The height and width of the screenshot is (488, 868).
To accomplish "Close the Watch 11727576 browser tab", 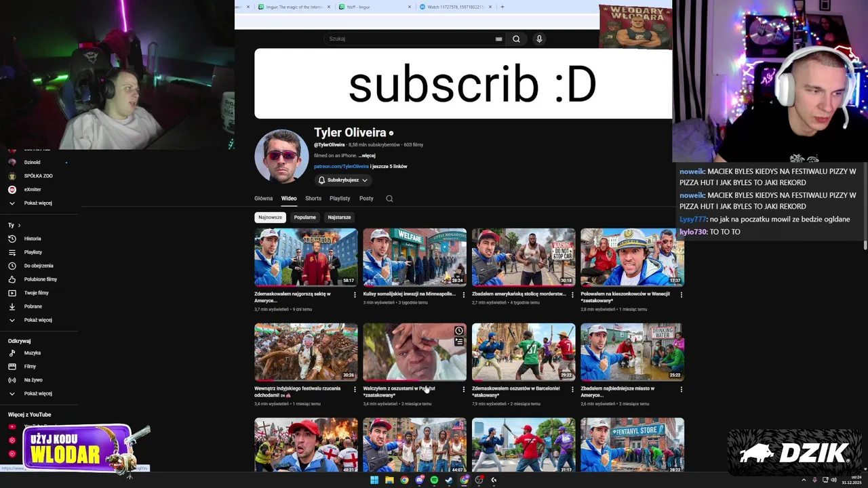I will (x=490, y=7).
